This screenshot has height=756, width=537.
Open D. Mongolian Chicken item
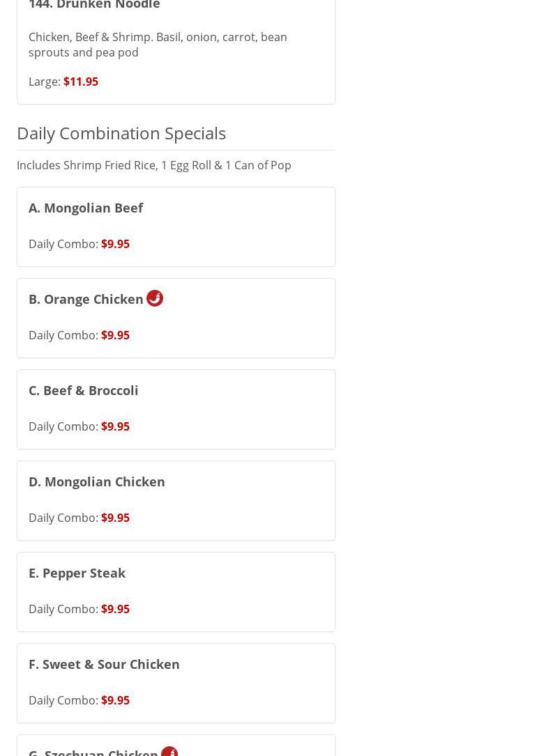coord(97,481)
